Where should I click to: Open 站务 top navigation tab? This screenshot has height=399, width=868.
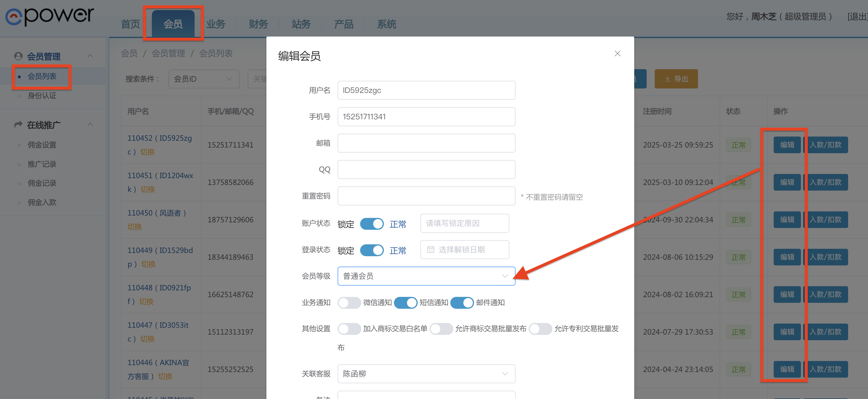coord(301,24)
